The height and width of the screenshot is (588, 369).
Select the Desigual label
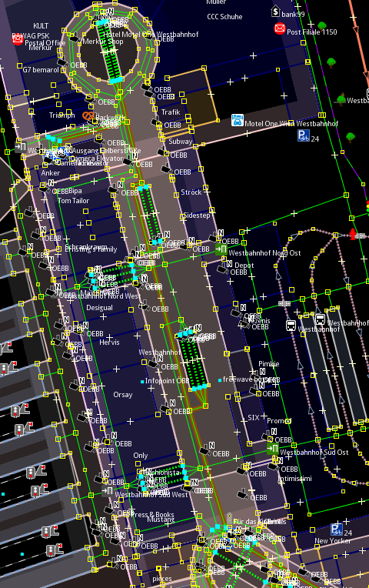coord(99,308)
